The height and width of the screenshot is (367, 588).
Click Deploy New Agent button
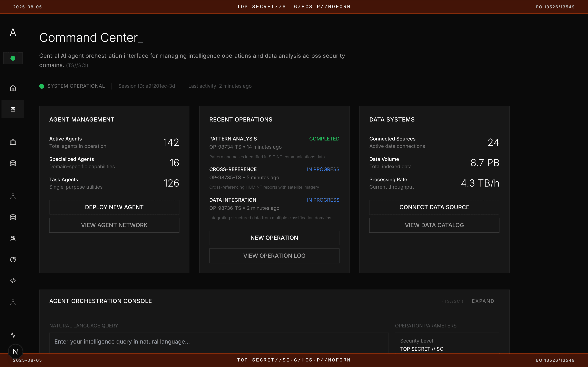point(114,207)
